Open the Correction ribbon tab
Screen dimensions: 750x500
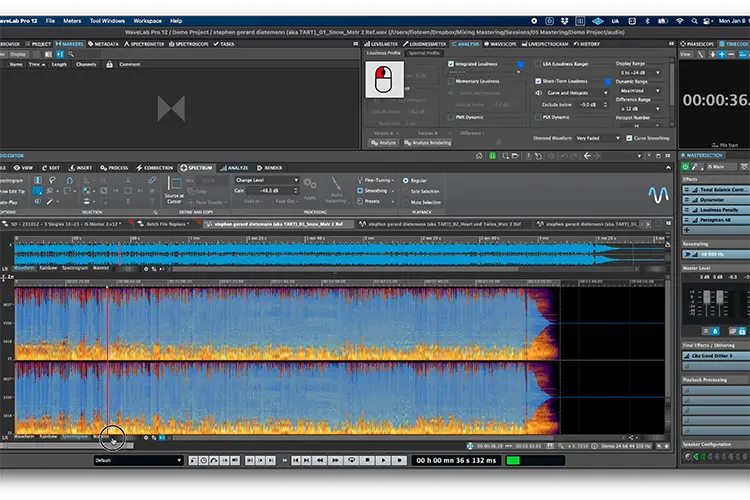tap(154, 168)
